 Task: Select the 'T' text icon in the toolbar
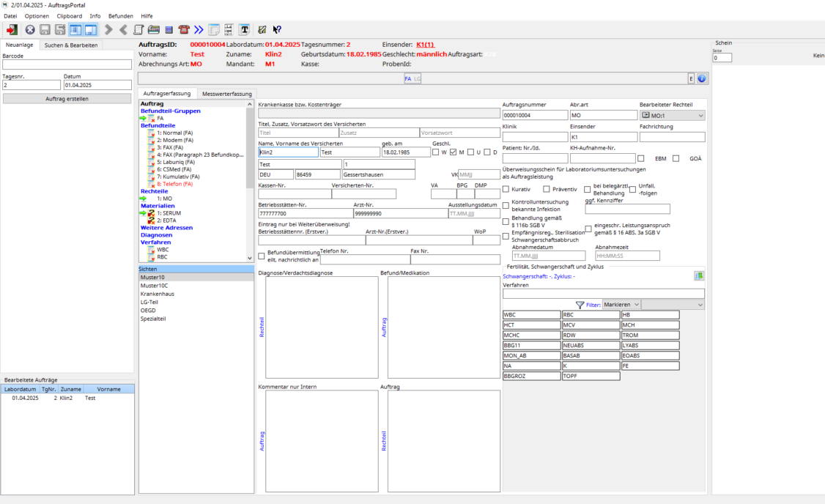(x=244, y=29)
